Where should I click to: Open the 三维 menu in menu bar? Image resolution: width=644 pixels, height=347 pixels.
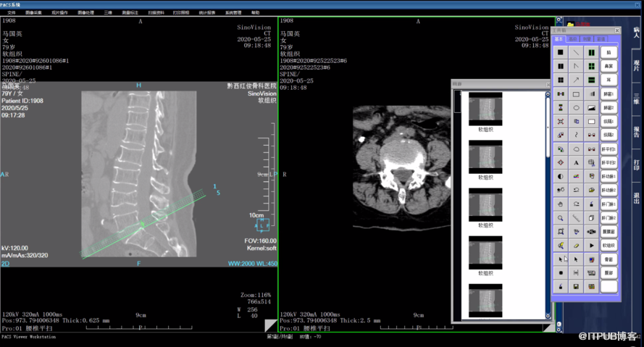pyautogui.click(x=107, y=12)
